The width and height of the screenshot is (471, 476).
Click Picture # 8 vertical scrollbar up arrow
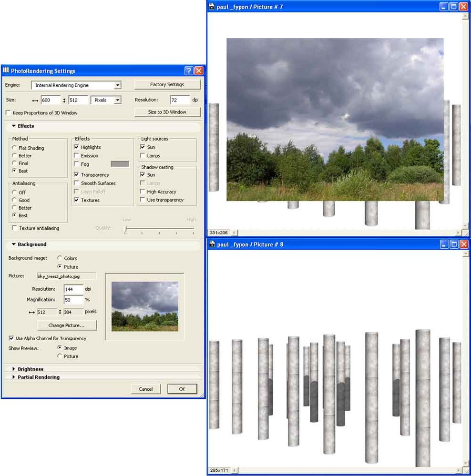pyautogui.click(x=465, y=254)
